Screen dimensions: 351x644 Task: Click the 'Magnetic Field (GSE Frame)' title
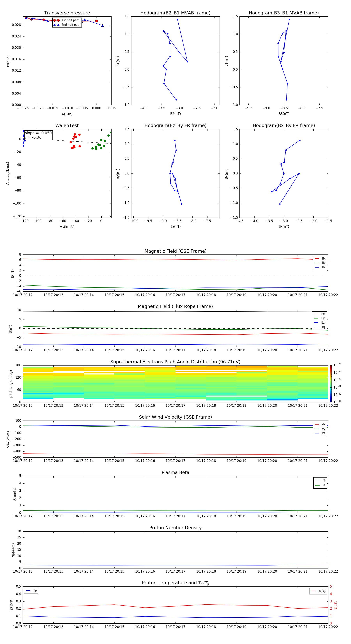[175, 251]
